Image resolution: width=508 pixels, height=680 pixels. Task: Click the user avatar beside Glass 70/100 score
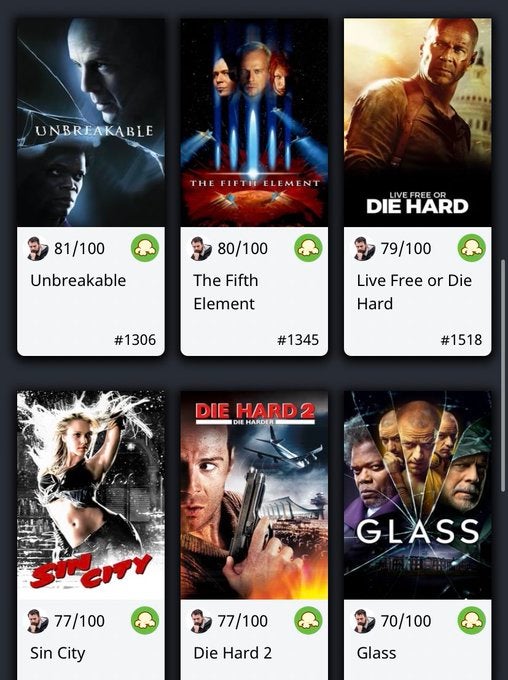pos(364,621)
